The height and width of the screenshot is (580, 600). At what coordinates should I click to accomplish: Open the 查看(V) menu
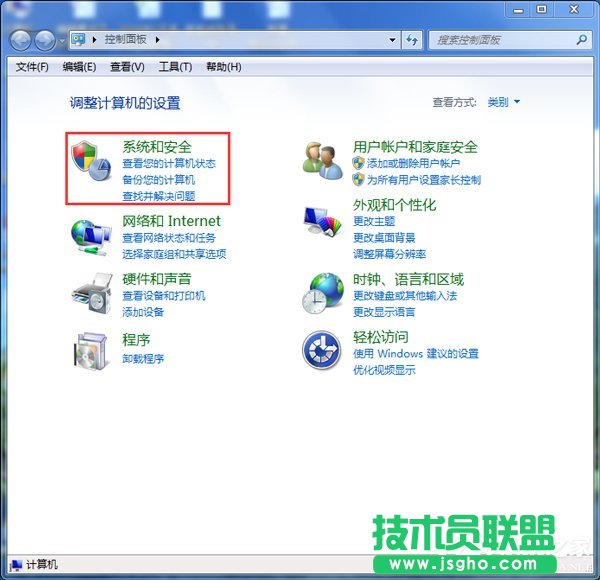(127, 67)
